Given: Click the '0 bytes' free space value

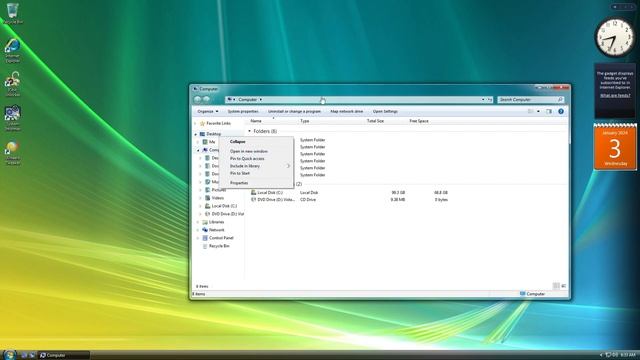Looking at the screenshot, I should [x=441, y=200].
